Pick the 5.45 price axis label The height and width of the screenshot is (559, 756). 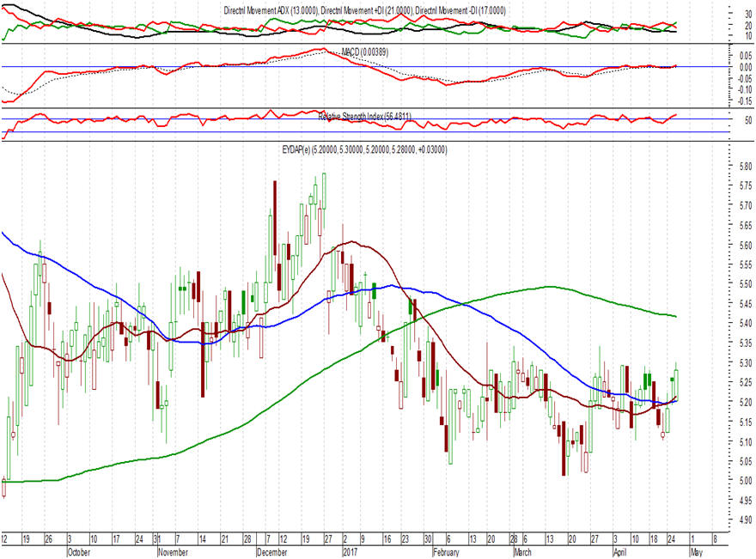(745, 304)
